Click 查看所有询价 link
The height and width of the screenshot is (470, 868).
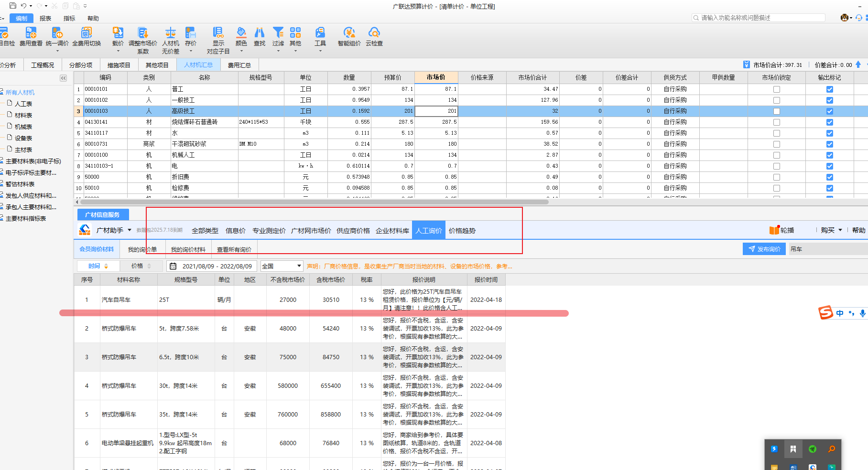click(234, 249)
